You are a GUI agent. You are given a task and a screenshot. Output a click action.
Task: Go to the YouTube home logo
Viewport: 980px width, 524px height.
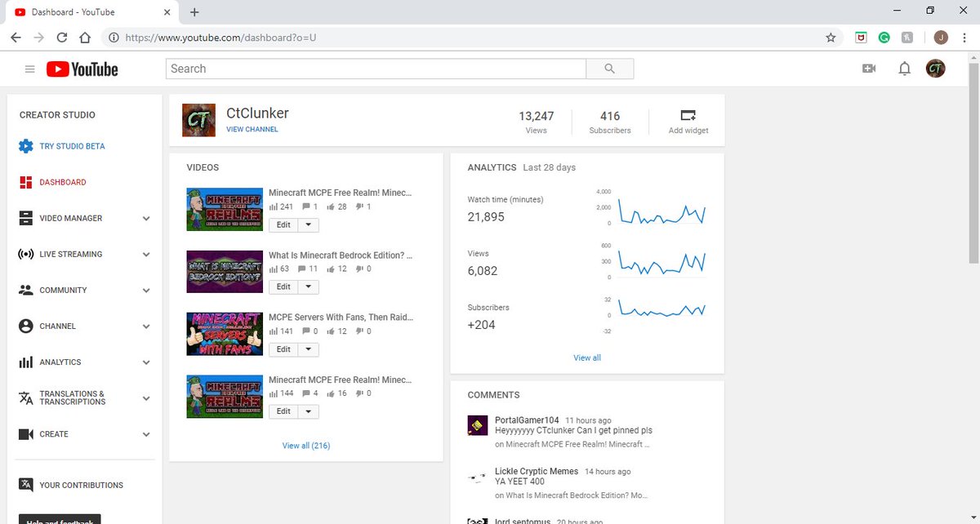pyautogui.click(x=82, y=69)
